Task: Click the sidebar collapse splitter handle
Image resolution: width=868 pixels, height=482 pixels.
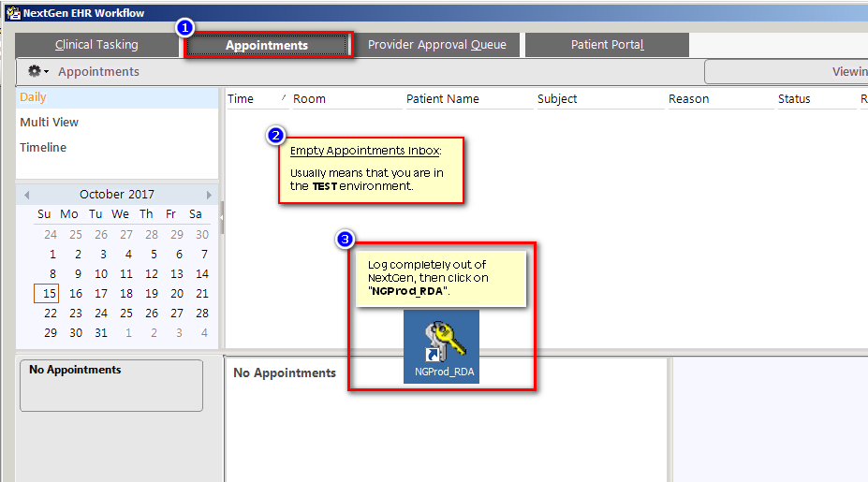Action: 222,217
